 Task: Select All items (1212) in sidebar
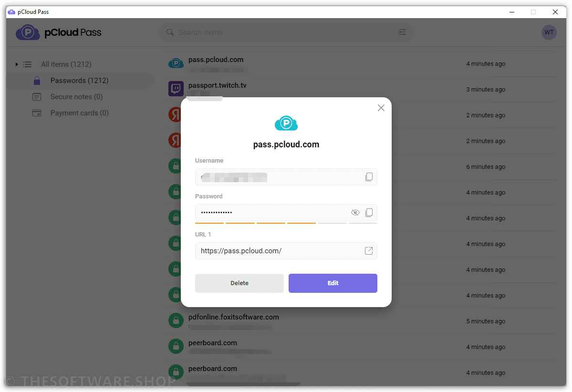click(66, 64)
